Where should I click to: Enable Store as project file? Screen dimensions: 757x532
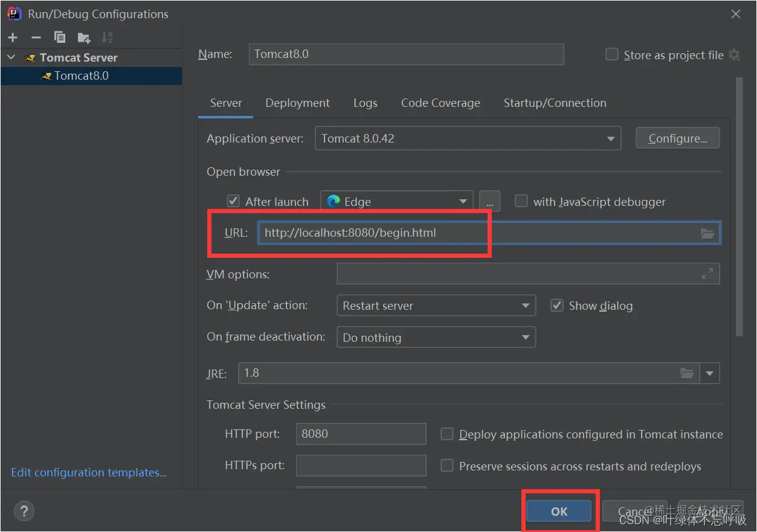(x=612, y=55)
